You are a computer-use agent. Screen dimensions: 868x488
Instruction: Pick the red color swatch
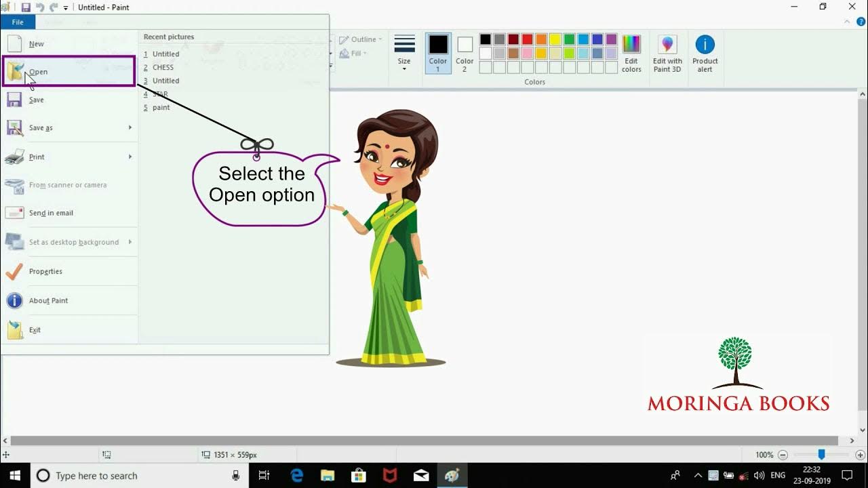tap(528, 39)
